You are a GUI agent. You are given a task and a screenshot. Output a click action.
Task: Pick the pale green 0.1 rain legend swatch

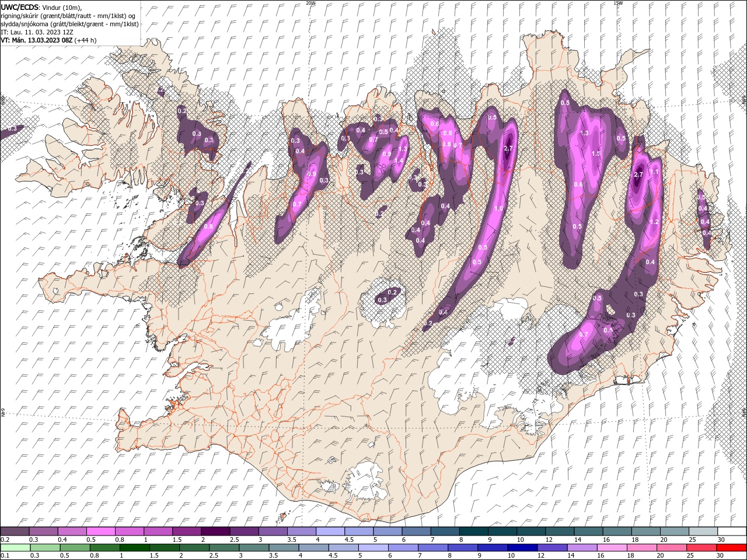tap(15, 548)
